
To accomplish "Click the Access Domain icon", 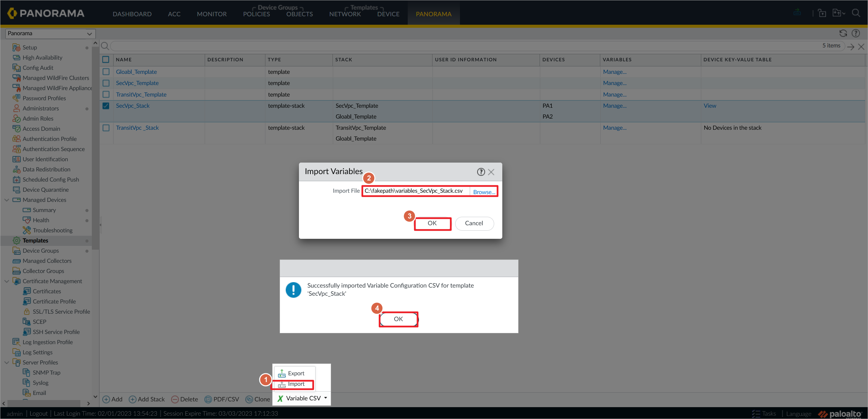I will click(16, 129).
